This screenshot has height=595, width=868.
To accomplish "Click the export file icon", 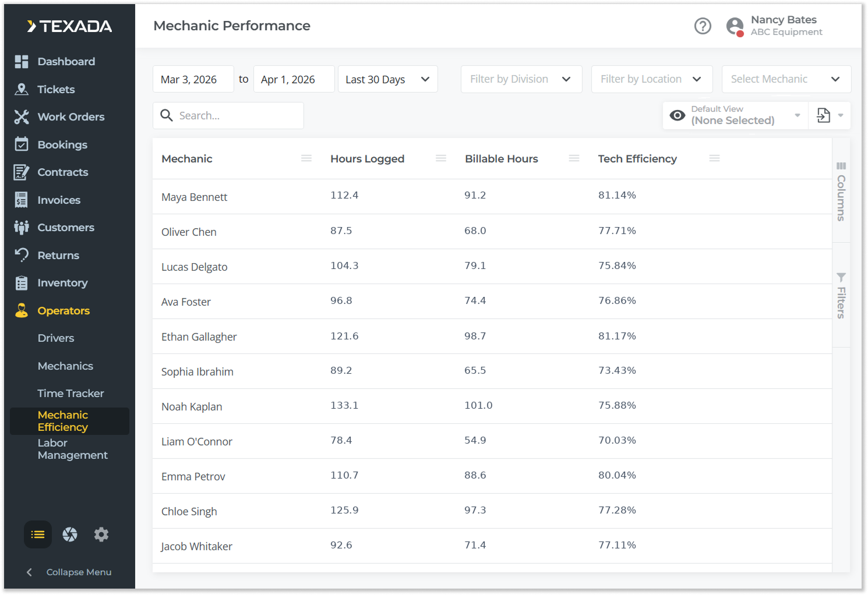I will coord(823,115).
